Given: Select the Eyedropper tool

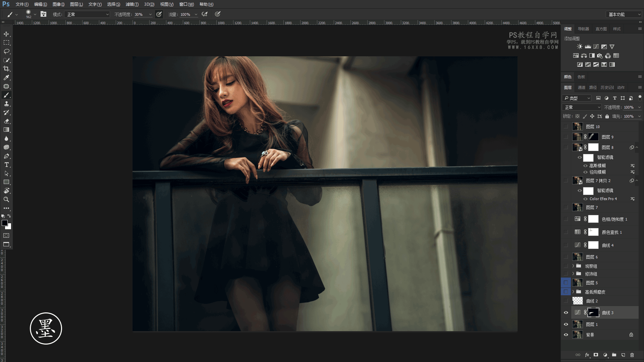Looking at the screenshot, I should 6,78.
